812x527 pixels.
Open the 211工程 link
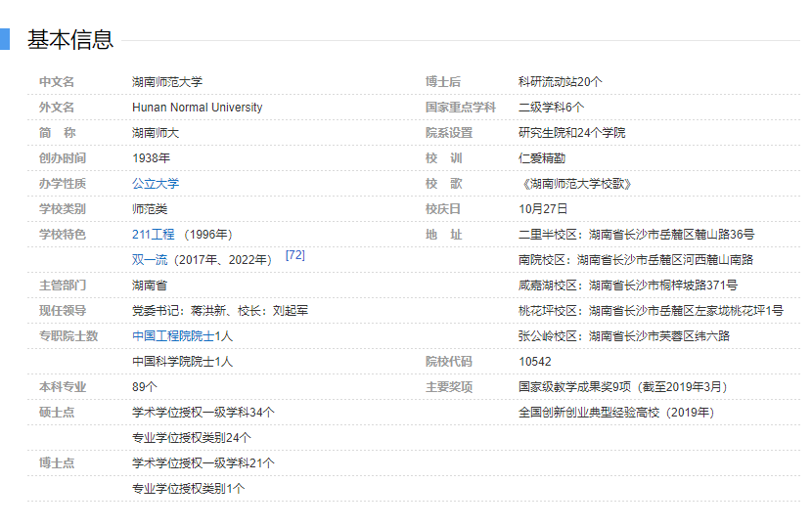tap(153, 235)
